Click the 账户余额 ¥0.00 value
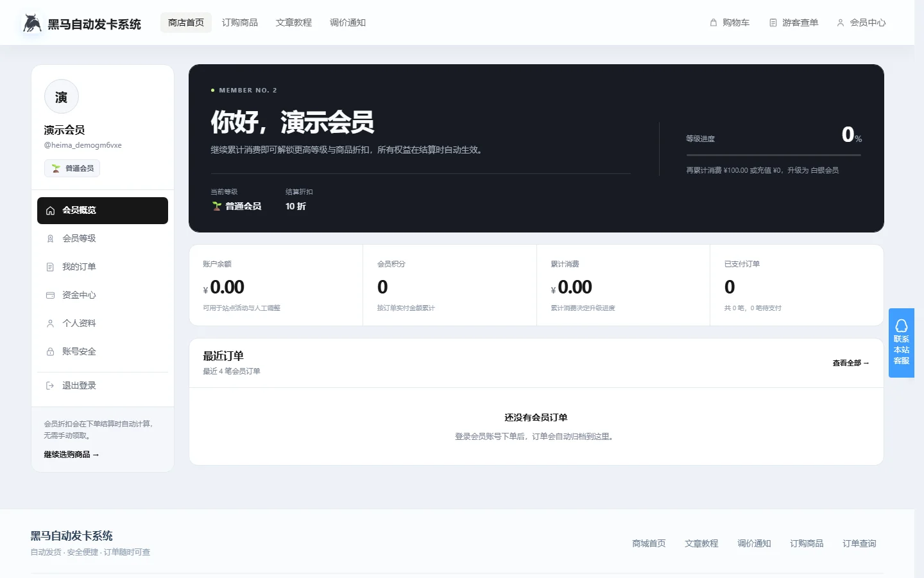This screenshot has width=924, height=578. [x=224, y=287]
